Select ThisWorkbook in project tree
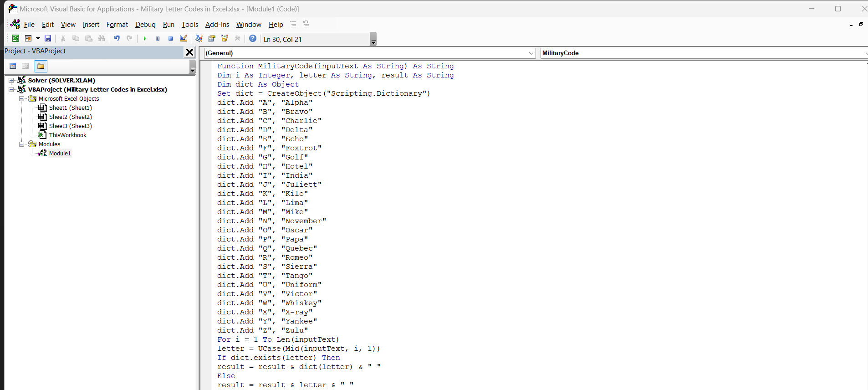Screen dimensions: 868x390 67,135
